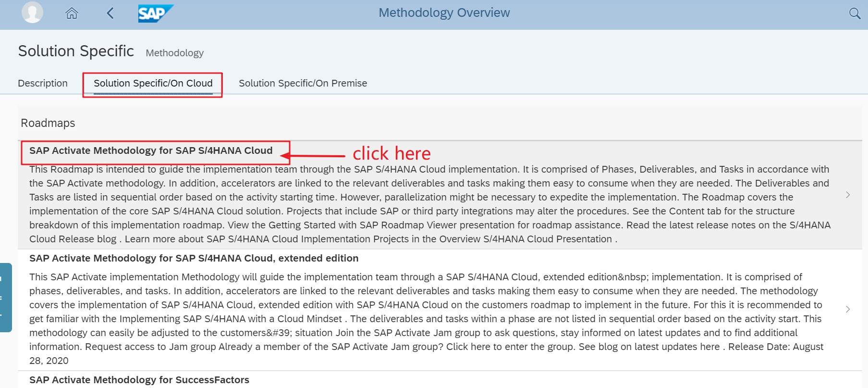Click the Roadmaps section header
This screenshot has width=868, height=388.
pos(48,123)
